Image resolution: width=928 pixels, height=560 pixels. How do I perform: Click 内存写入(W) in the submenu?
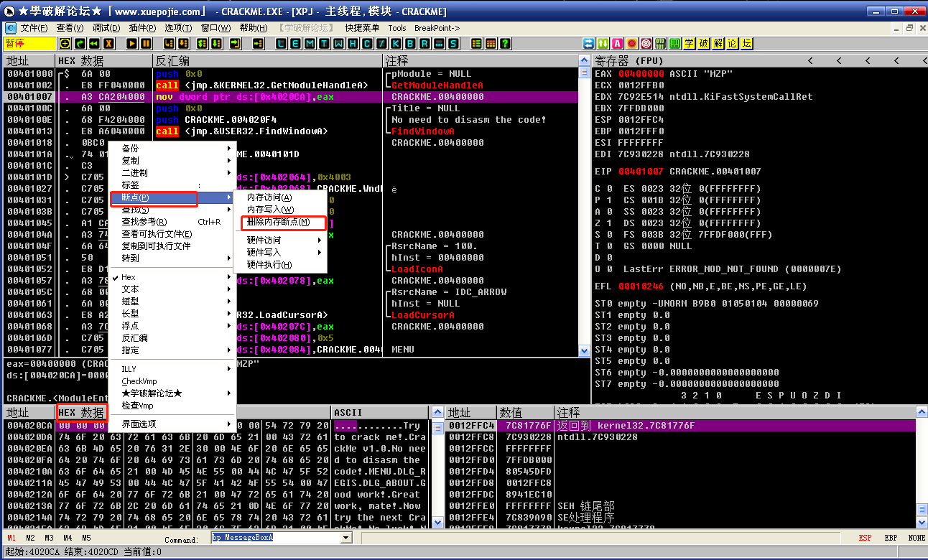pos(270,210)
